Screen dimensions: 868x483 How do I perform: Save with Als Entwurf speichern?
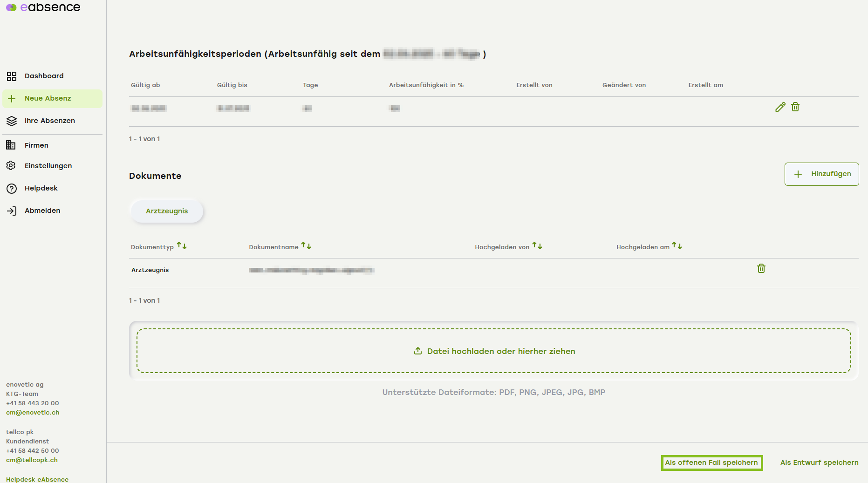pos(819,463)
